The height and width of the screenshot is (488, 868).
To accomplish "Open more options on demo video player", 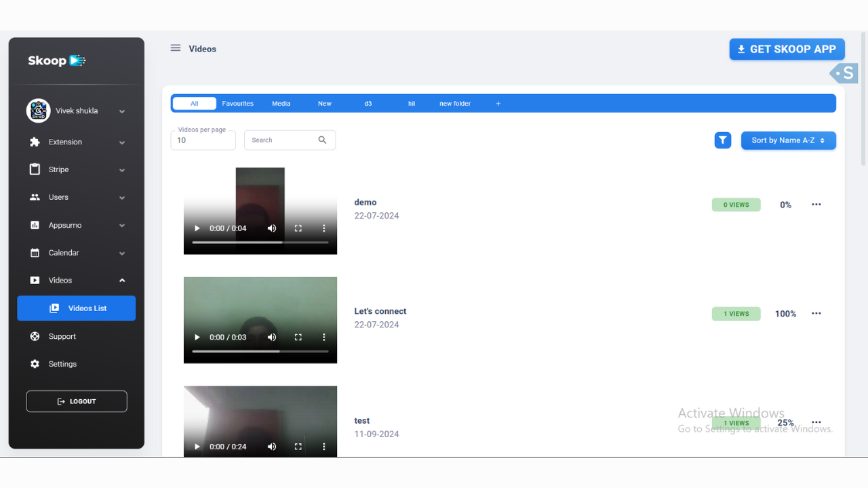I will point(324,228).
